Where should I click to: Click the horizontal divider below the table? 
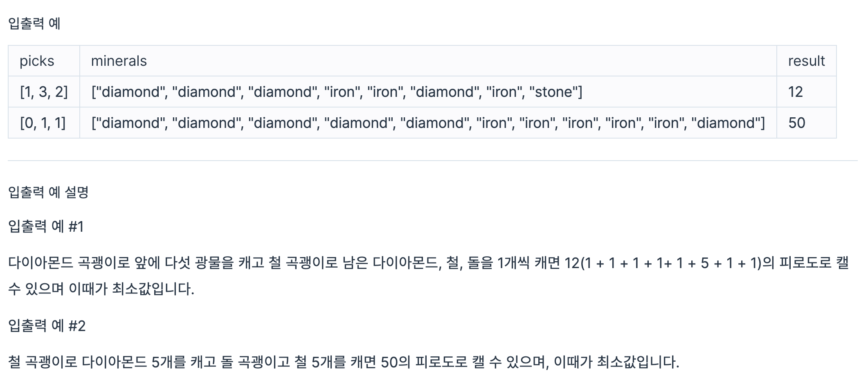pos(433,161)
